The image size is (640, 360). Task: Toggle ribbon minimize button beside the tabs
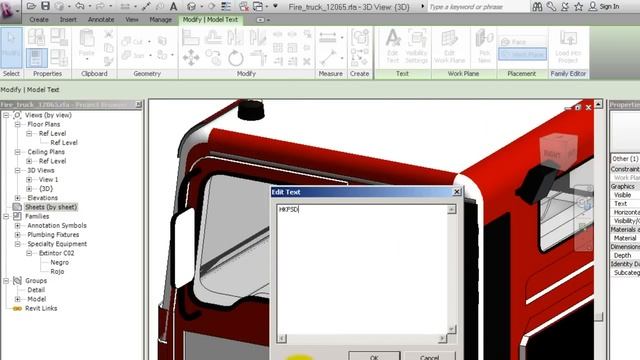click(x=260, y=20)
